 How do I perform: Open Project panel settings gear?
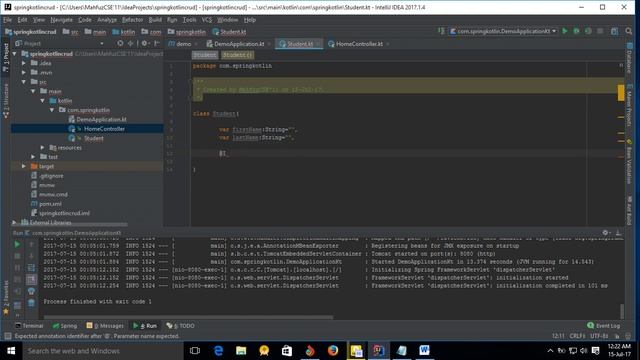(144, 43)
